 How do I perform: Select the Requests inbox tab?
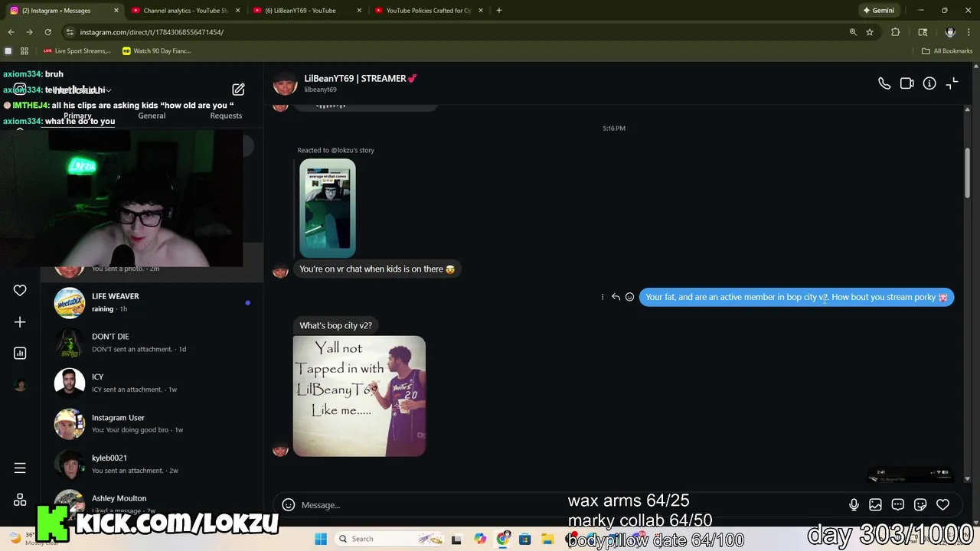point(226,116)
